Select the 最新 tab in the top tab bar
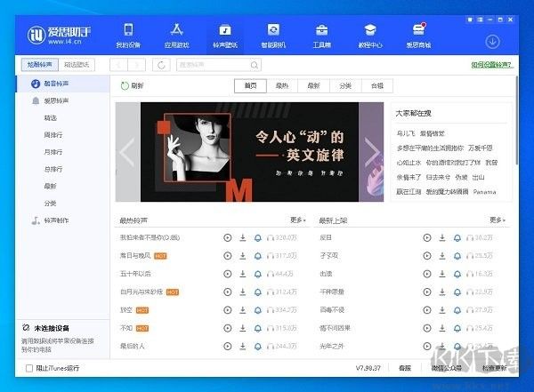 point(313,85)
